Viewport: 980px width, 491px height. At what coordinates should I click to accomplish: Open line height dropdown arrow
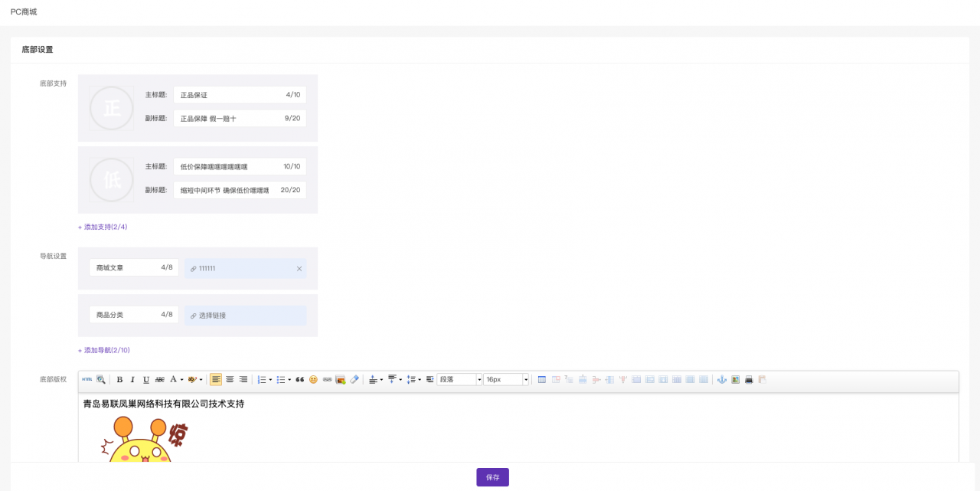click(x=420, y=379)
